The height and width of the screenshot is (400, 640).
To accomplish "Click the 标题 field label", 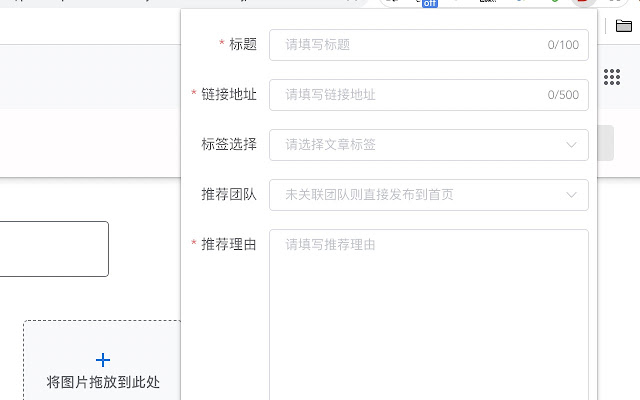I will (x=243, y=44).
